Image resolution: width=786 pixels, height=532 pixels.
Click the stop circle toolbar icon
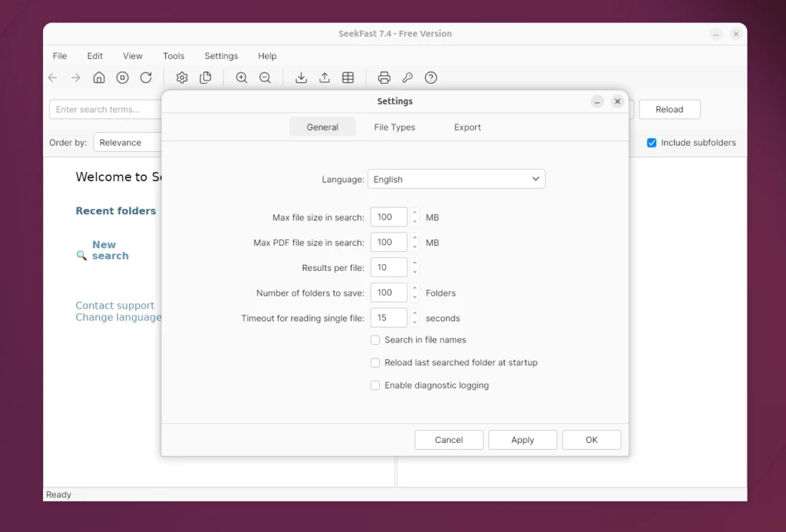coord(122,78)
